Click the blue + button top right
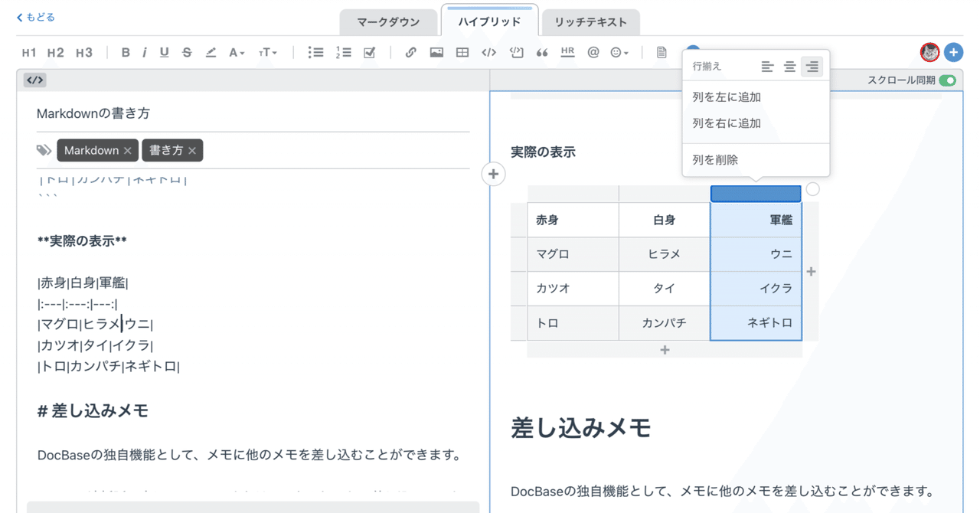Viewport: 980px width, 513px height. (x=953, y=52)
